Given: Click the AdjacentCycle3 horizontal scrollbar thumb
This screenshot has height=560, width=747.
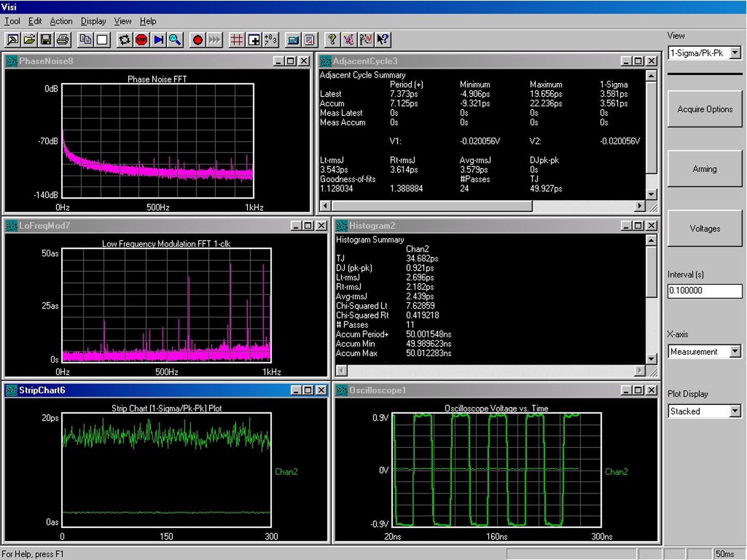Looking at the screenshot, I should click(x=431, y=206).
